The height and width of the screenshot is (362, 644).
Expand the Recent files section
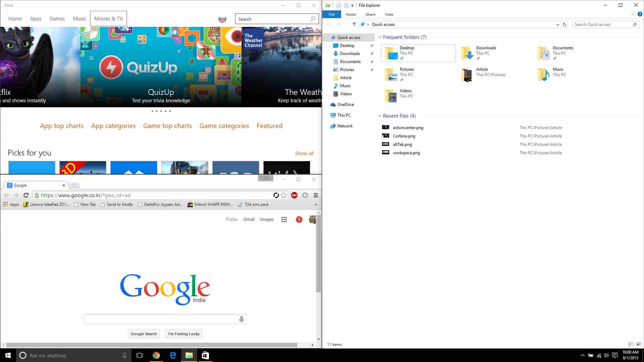(x=380, y=116)
